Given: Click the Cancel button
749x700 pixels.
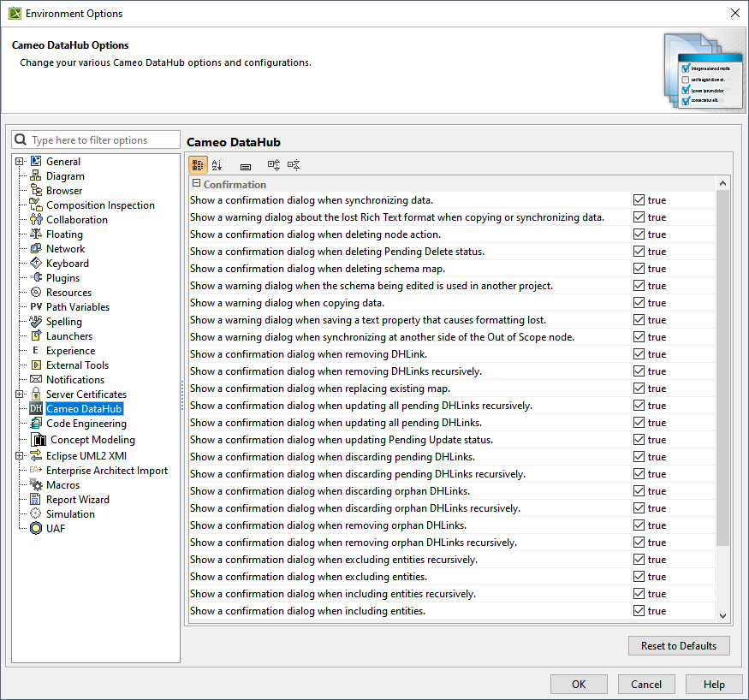Looking at the screenshot, I should click(x=646, y=685).
